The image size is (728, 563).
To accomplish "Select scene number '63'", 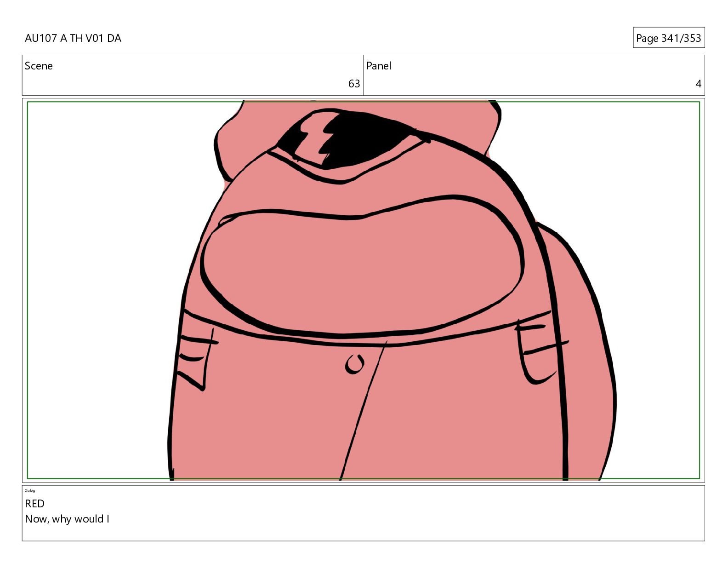I will (354, 84).
